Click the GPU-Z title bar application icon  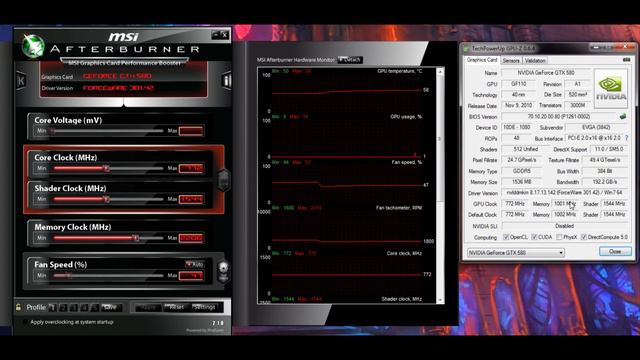pos(466,49)
